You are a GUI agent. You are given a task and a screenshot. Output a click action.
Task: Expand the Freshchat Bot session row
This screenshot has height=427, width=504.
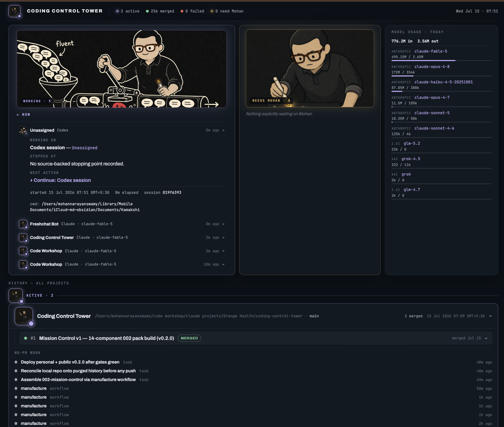click(x=223, y=224)
